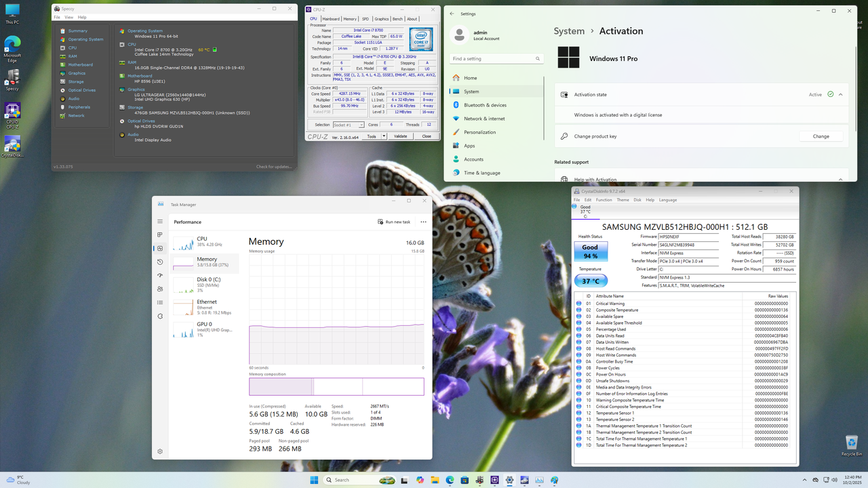Image resolution: width=868 pixels, height=488 pixels.
Task: Select Good 37°C C: disk tab in CrystalDiskInfo
Action: pyautogui.click(x=585, y=211)
